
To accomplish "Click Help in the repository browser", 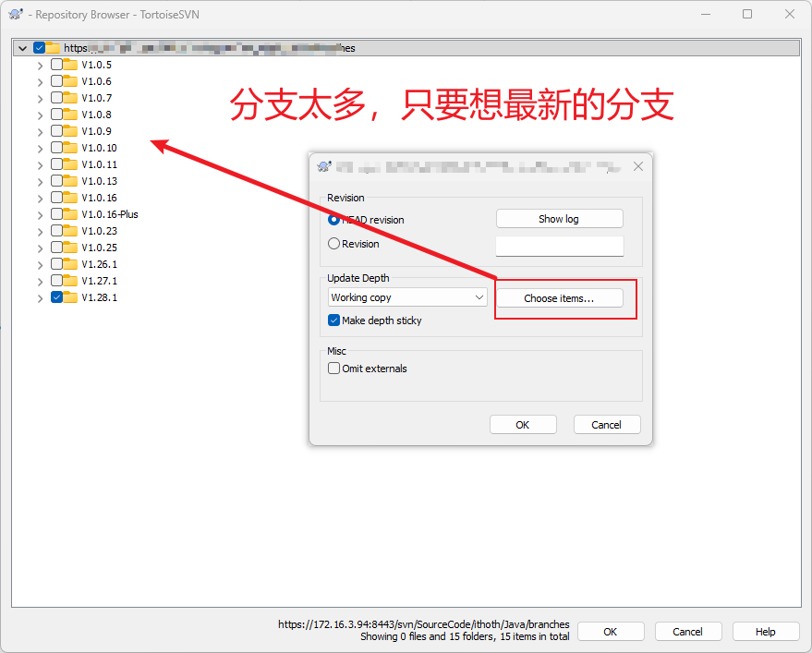I will (766, 632).
